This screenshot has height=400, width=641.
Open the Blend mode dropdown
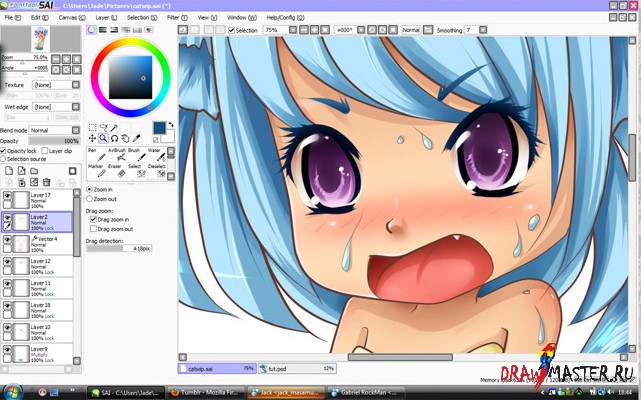click(x=76, y=130)
